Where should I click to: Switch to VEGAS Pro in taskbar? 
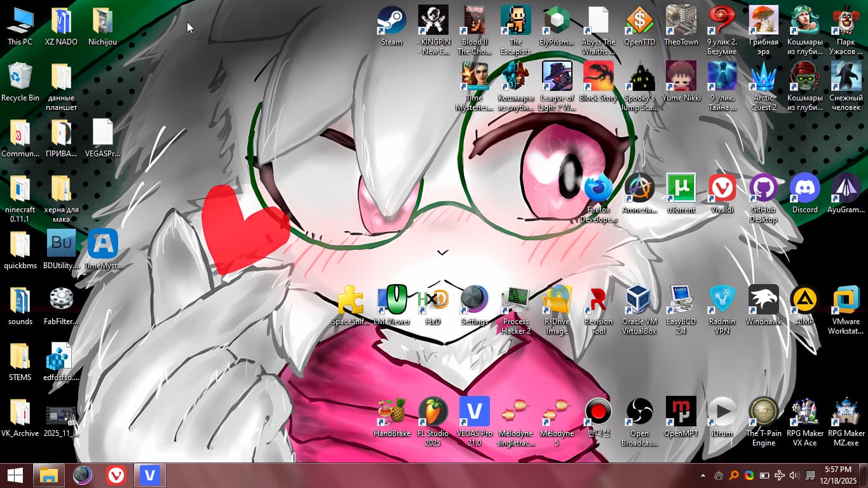tap(150, 475)
